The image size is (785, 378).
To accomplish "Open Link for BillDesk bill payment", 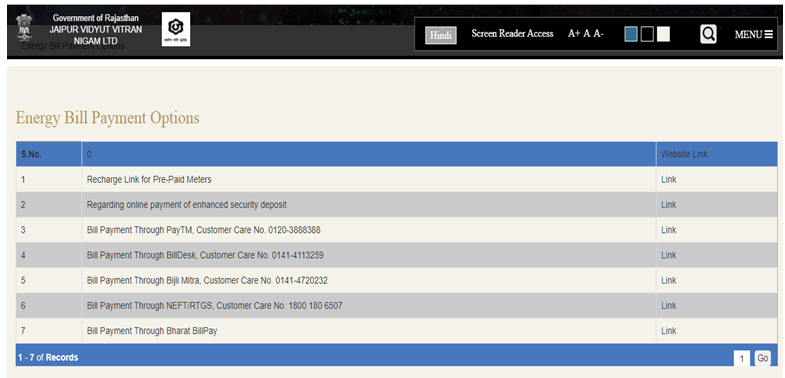I will coord(668,255).
